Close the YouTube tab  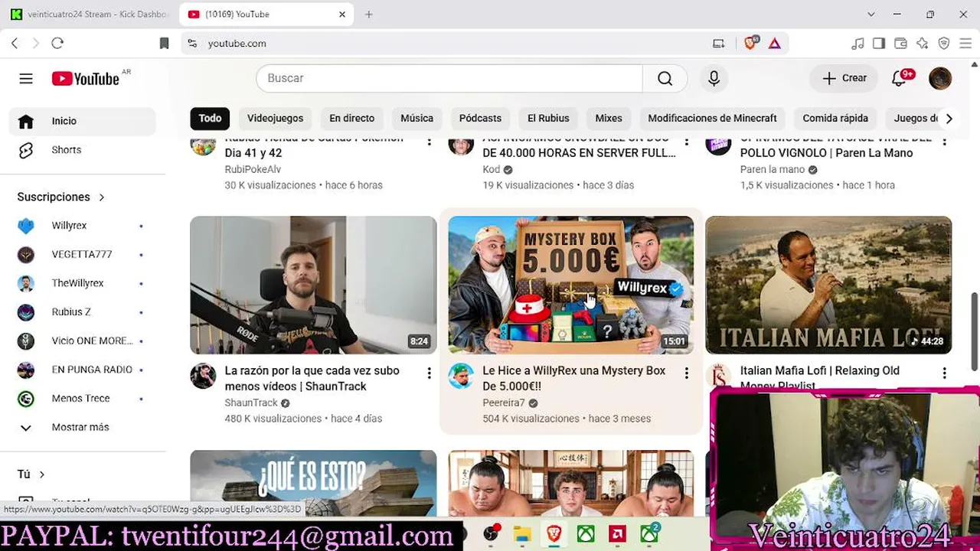click(342, 15)
